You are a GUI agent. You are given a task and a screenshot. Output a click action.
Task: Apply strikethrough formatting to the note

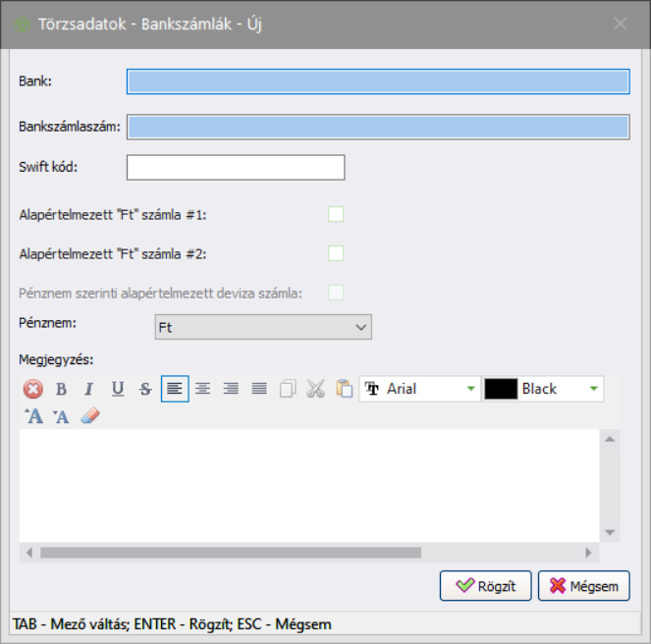(x=145, y=389)
